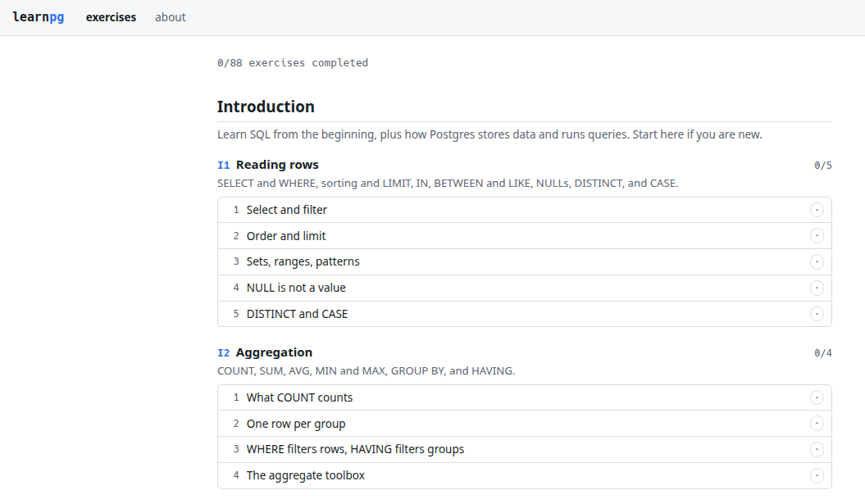
Task: Open the about page
Action: pyautogui.click(x=171, y=17)
